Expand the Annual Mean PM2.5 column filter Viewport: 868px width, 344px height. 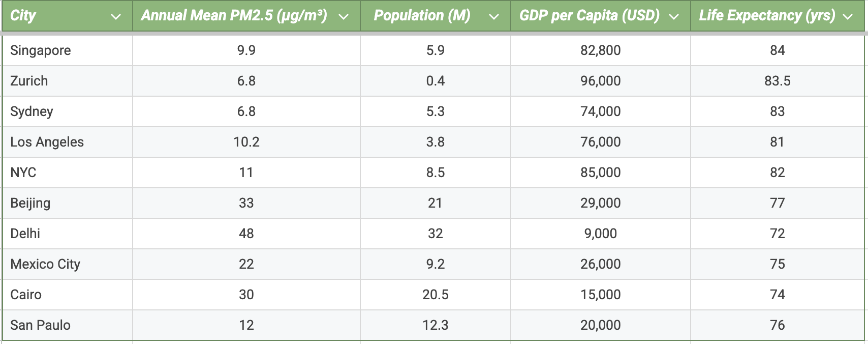click(344, 17)
